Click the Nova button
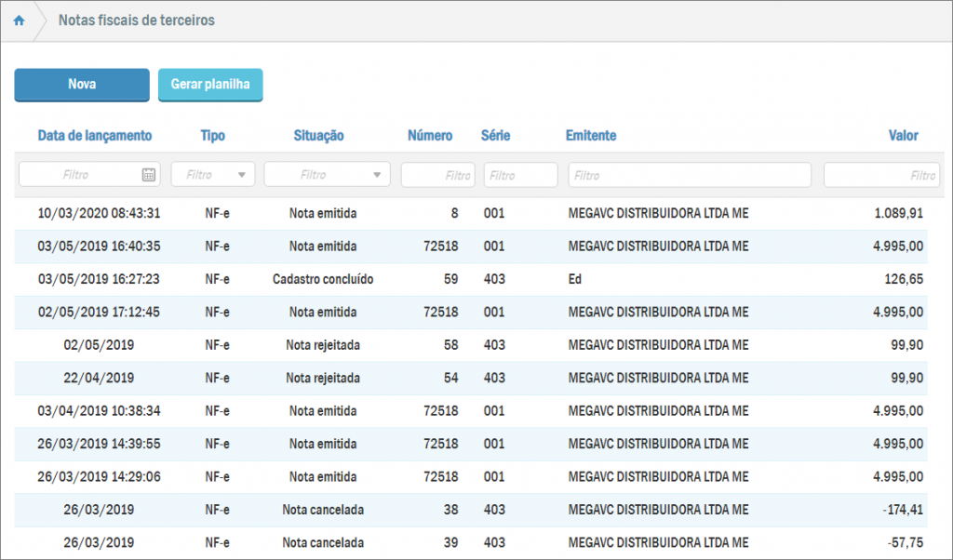This screenshot has height=560, width=953. click(x=82, y=85)
